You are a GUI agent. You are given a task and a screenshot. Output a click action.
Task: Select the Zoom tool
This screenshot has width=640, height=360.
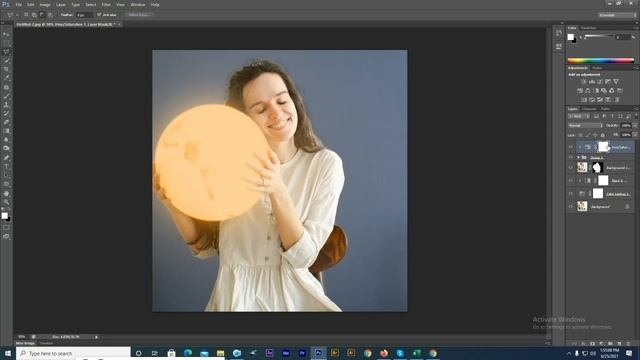[x=6, y=202]
